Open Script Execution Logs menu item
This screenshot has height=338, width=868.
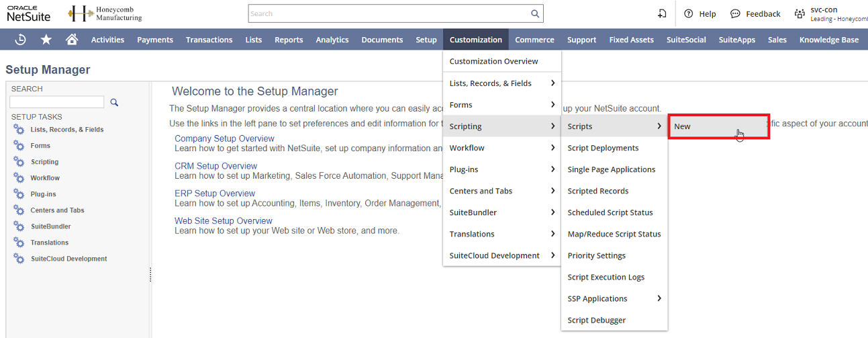coord(614,277)
